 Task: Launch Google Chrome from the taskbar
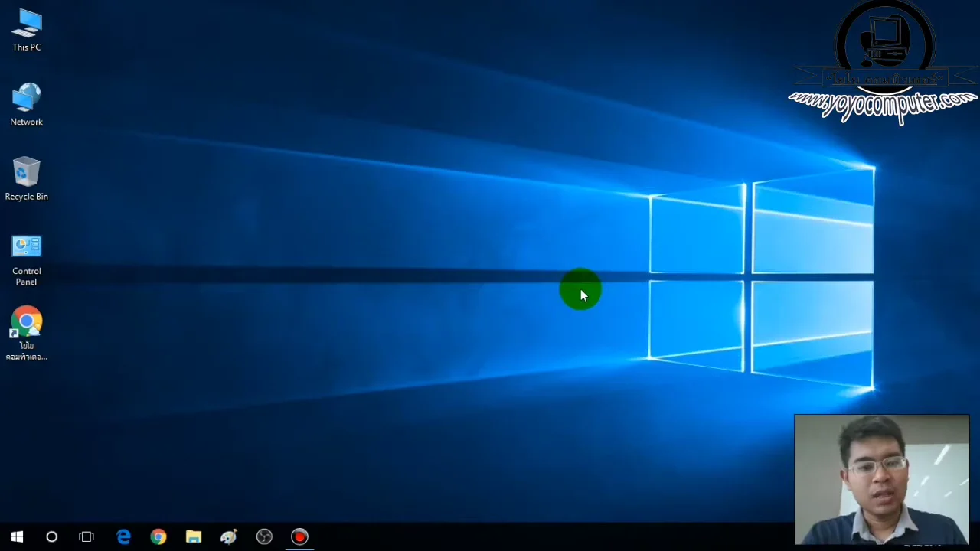[158, 537]
